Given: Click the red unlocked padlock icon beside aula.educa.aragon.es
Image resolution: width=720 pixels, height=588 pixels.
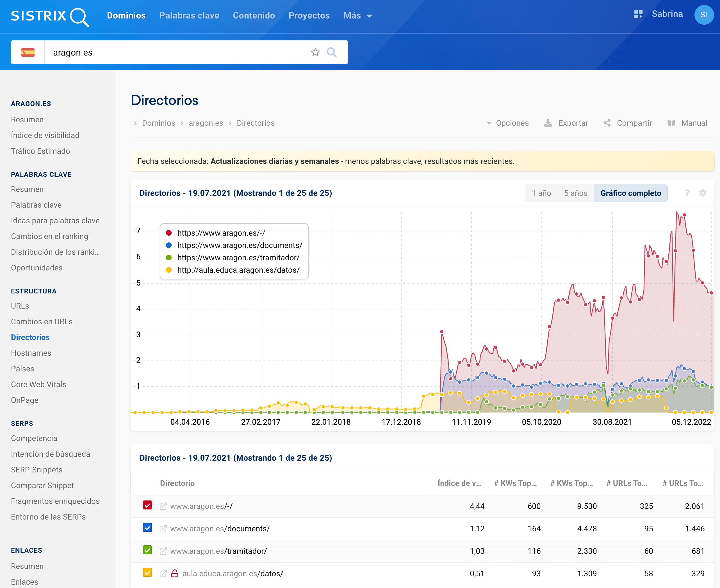Looking at the screenshot, I should (175, 573).
